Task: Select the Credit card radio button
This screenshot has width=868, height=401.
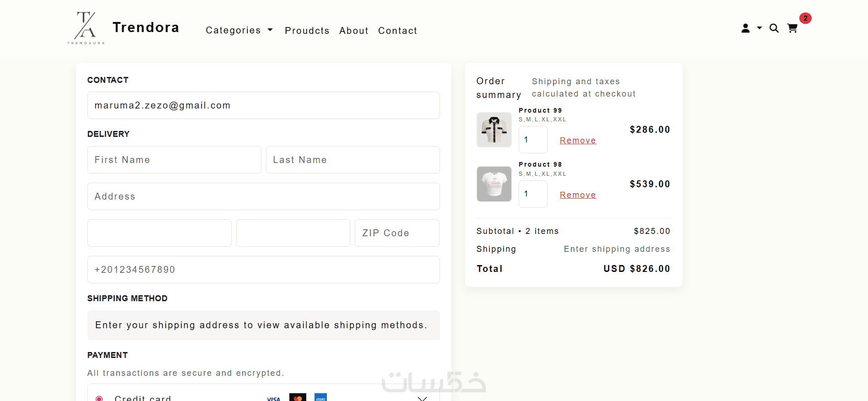Action: click(x=99, y=398)
